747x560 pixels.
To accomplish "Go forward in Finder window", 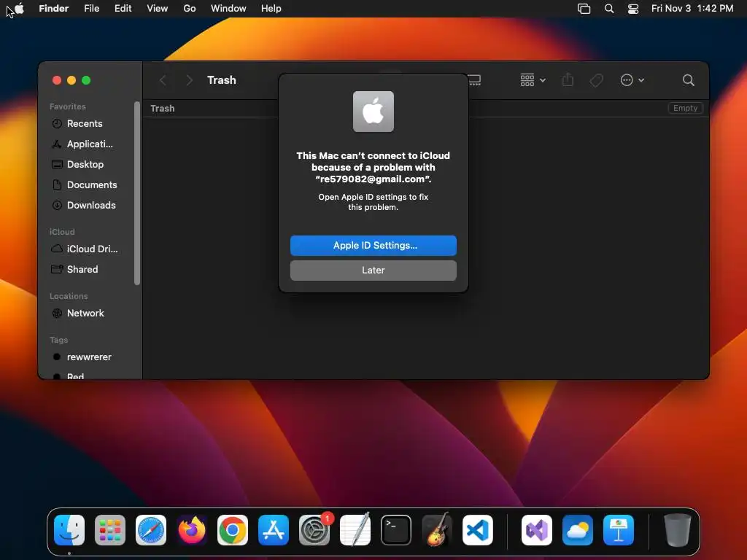I will 189,80.
